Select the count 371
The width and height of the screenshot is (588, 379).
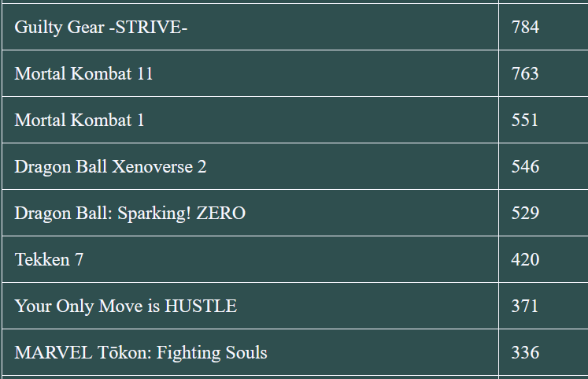525,307
